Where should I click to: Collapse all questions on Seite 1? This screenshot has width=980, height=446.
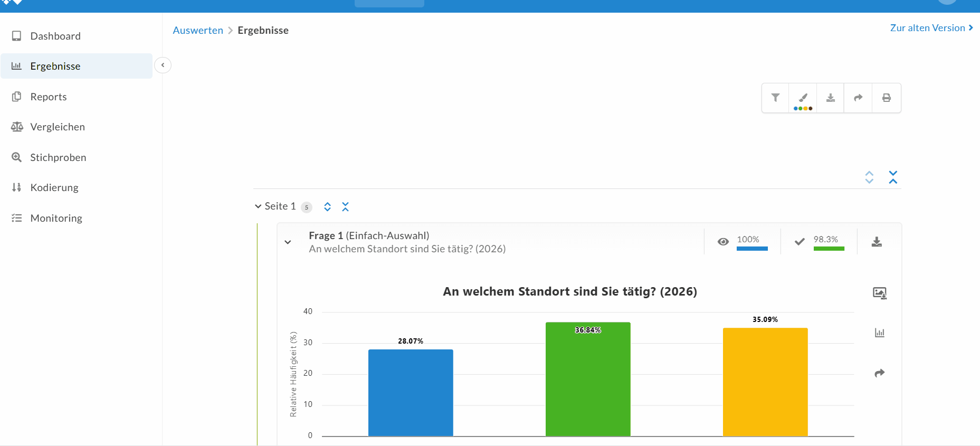(345, 206)
